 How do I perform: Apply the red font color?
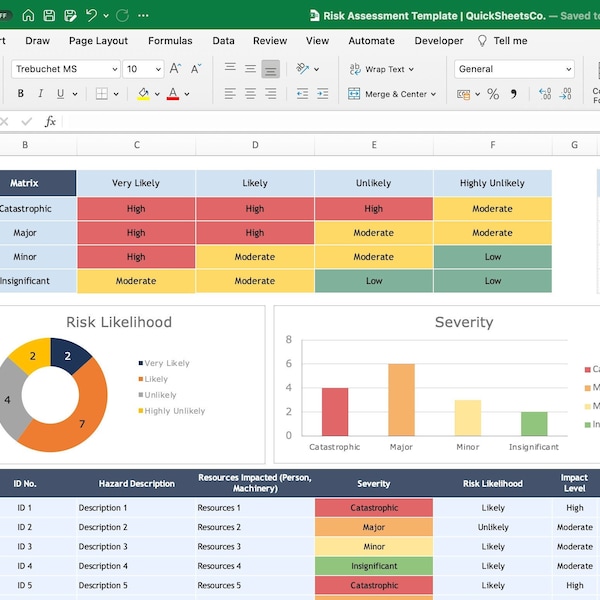tap(173, 94)
